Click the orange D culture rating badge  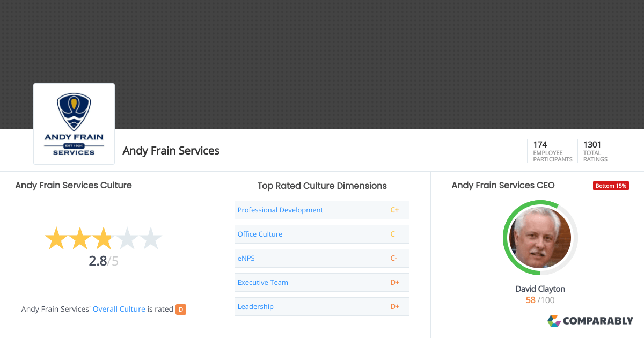pyautogui.click(x=181, y=309)
